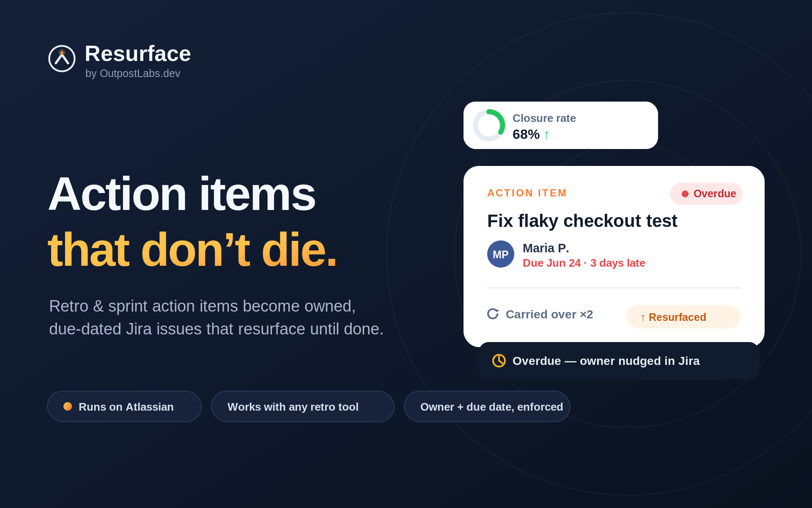
Task: Click the Resurface logo icon
Action: click(x=62, y=58)
